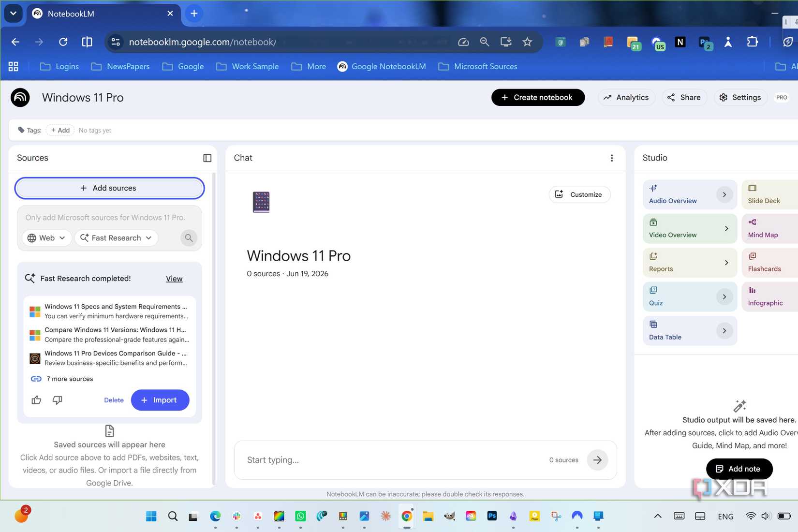The width and height of the screenshot is (798, 532).
Task: Open site information icon in address bar
Action: tap(116, 42)
